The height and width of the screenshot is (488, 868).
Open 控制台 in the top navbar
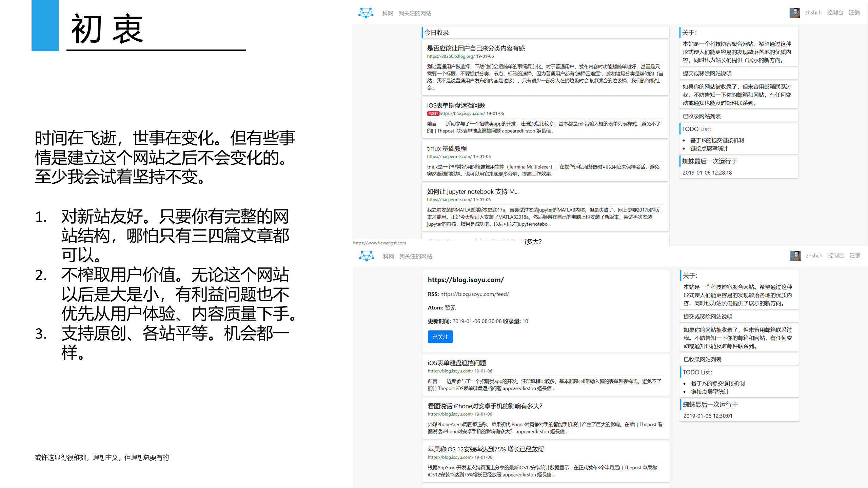click(x=835, y=13)
